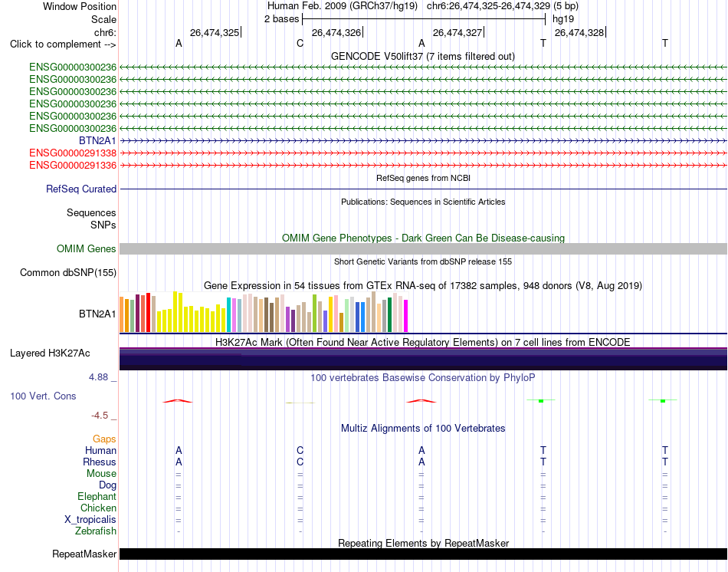Click the blue BTN2A1 transcript arrow line
728x572 pixels.
click(423, 140)
